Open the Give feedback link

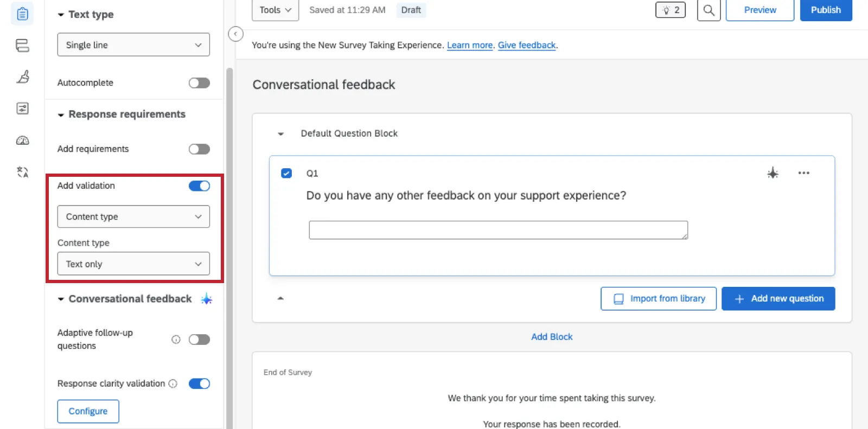527,45
